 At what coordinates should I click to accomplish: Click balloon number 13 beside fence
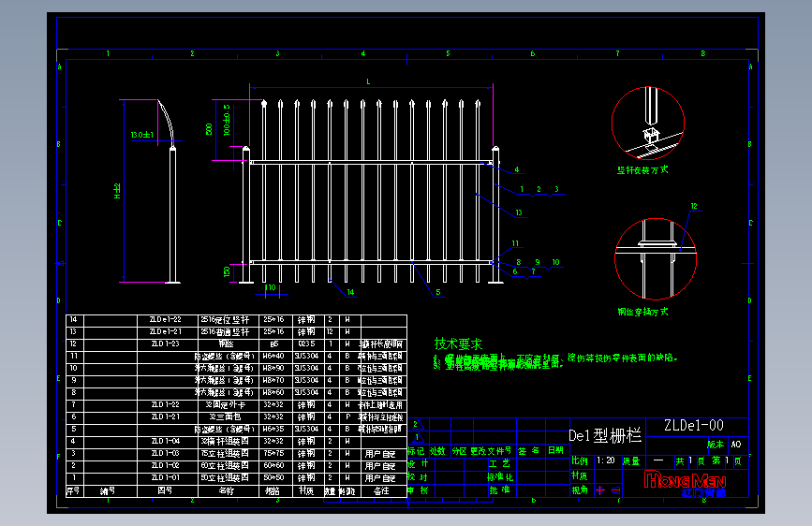519,212
